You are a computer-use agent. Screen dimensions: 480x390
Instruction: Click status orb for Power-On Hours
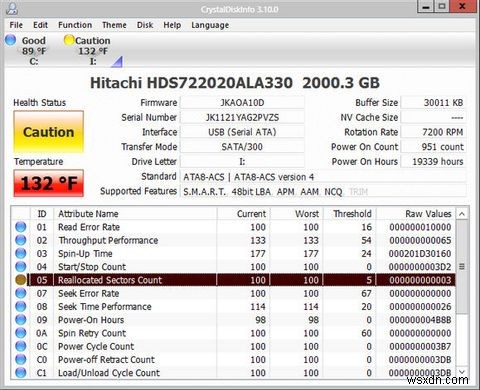coord(21,320)
